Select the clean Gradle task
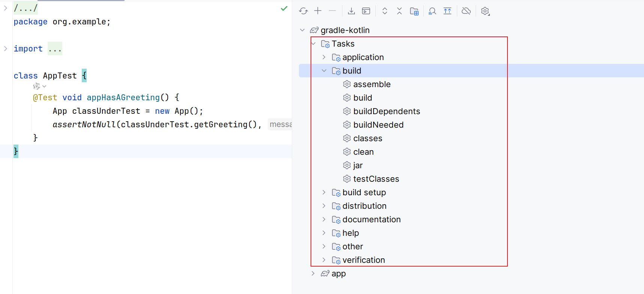Screen dimensions: 644x294 point(363,152)
